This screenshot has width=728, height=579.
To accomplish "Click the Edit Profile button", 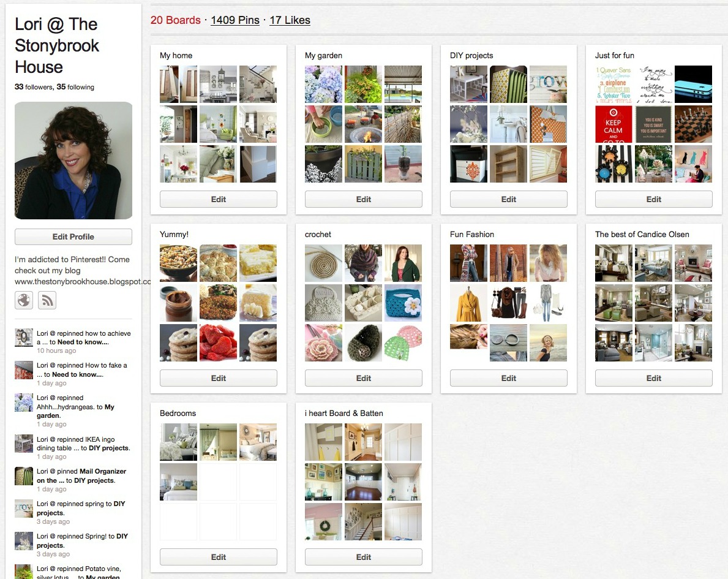I will [73, 237].
